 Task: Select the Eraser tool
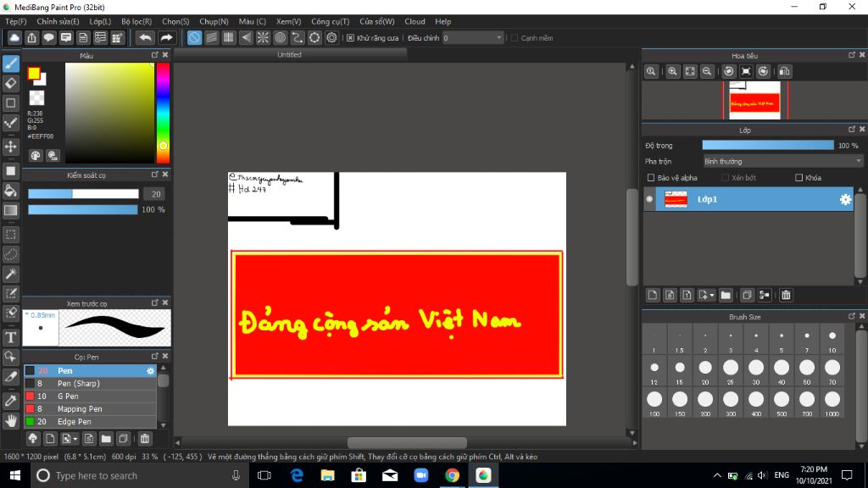(10, 84)
